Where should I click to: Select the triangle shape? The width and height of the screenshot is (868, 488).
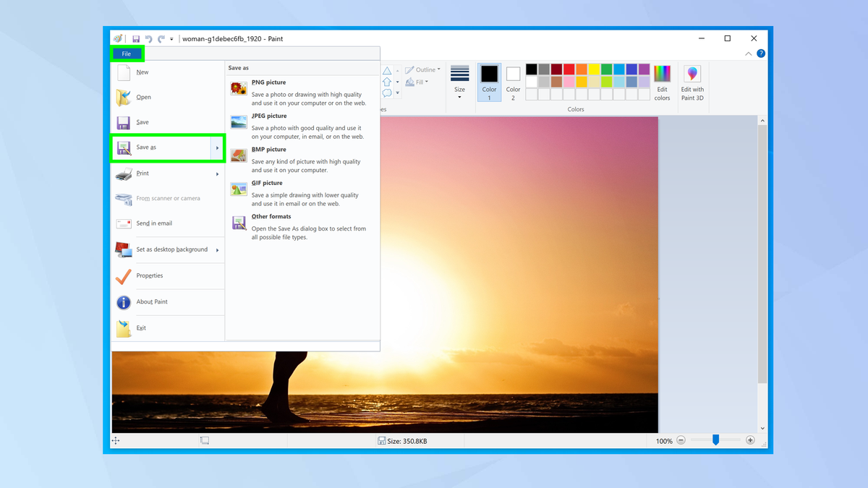(388, 69)
